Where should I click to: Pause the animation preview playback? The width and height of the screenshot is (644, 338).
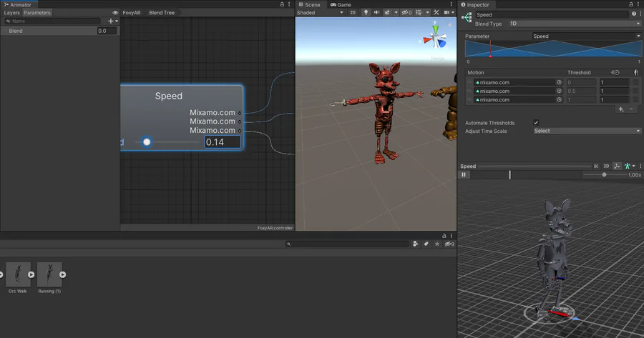464,174
